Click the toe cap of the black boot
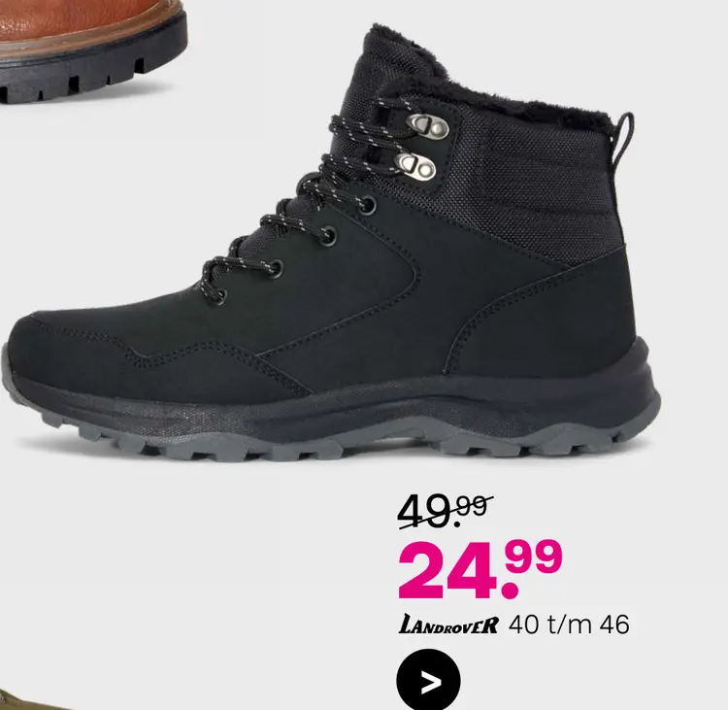The height and width of the screenshot is (710, 728). pos(70,357)
